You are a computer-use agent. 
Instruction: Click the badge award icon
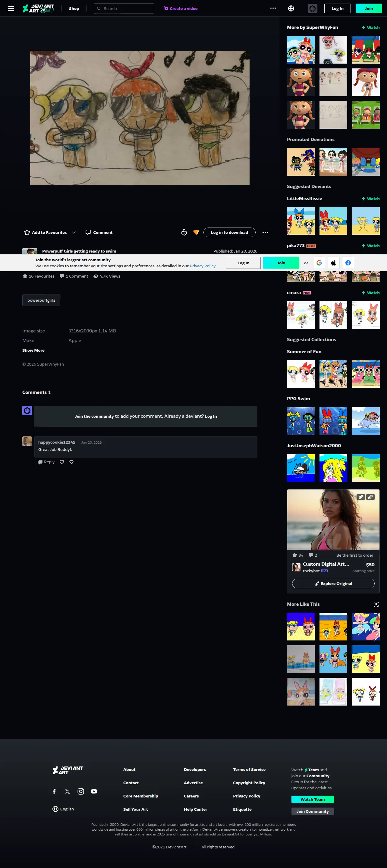[x=184, y=232]
